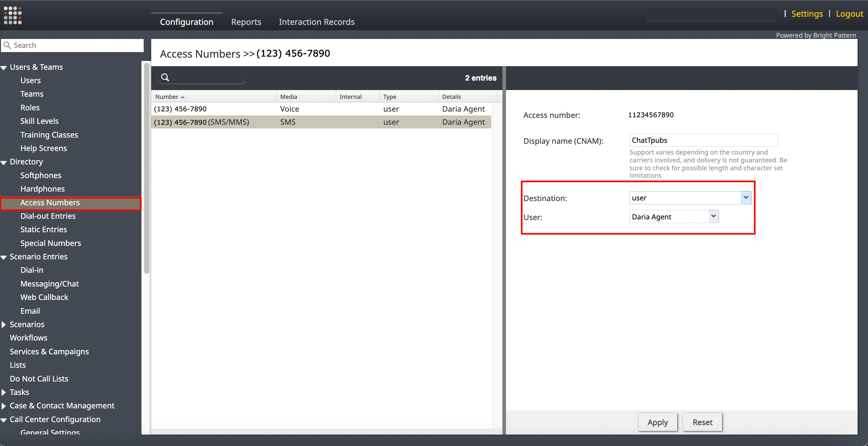The height and width of the screenshot is (446, 868).
Task: Open the Destination dropdown
Action: point(746,198)
